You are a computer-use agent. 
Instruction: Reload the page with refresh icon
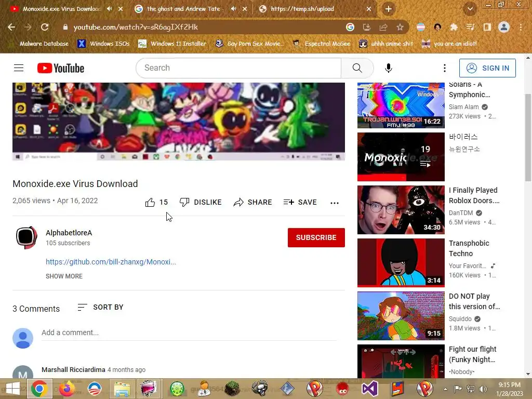click(x=45, y=27)
